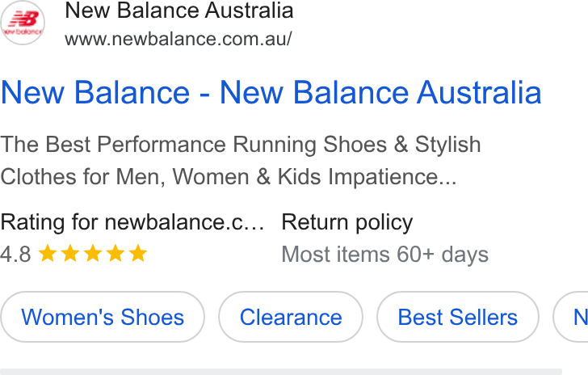This screenshot has width=588, height=375.
Task: Click the gray divider bar at bottom
Action: pyautogui.click(x=281, y=372)
